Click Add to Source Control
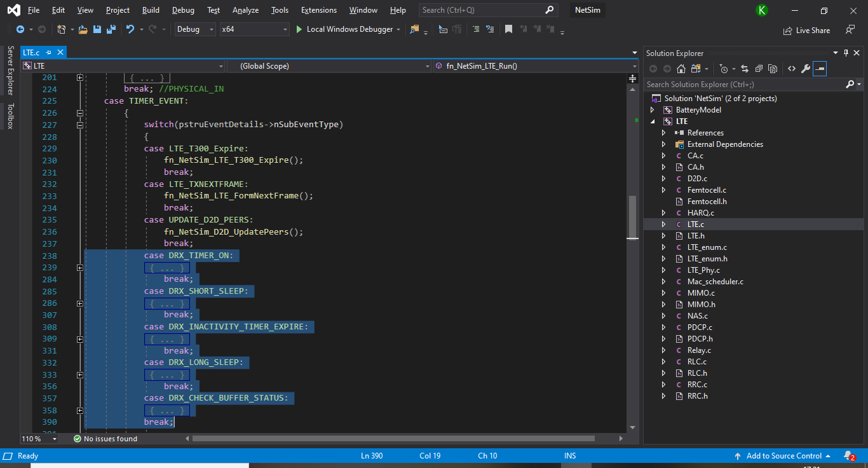This screenshot has height=468, width=868. pos(783,456)
